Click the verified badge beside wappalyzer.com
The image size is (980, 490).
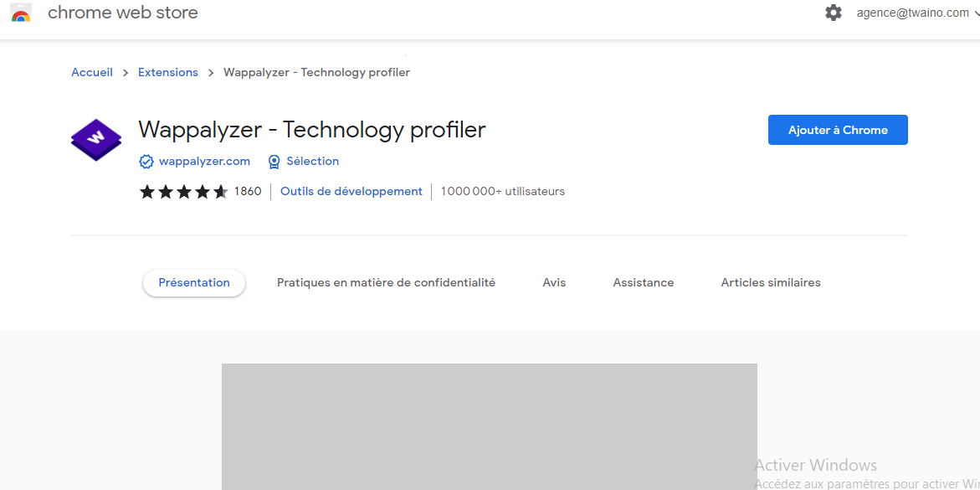146,162
